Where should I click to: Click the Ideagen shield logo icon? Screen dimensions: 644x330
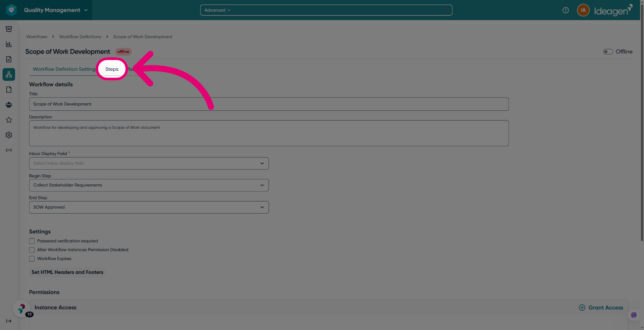click(11, 10)
